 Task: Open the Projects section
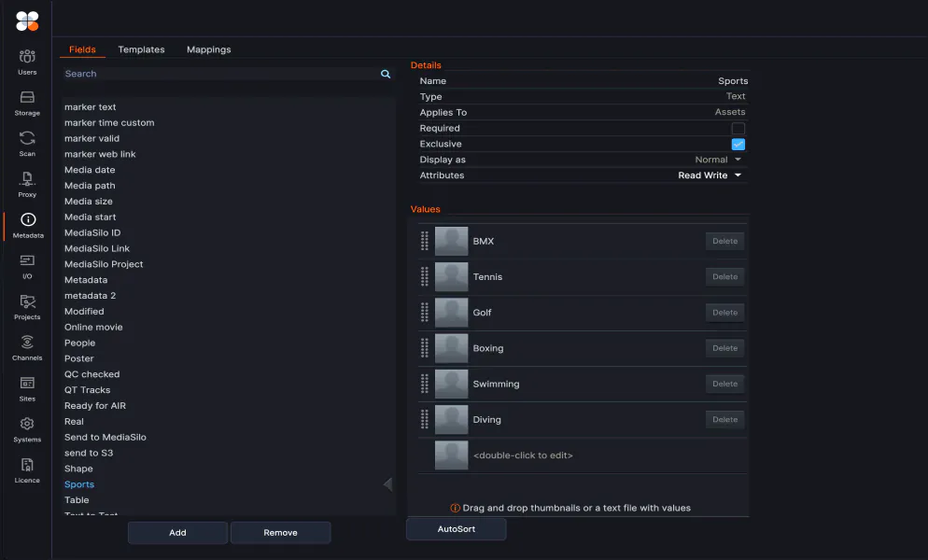coord(27,306)
